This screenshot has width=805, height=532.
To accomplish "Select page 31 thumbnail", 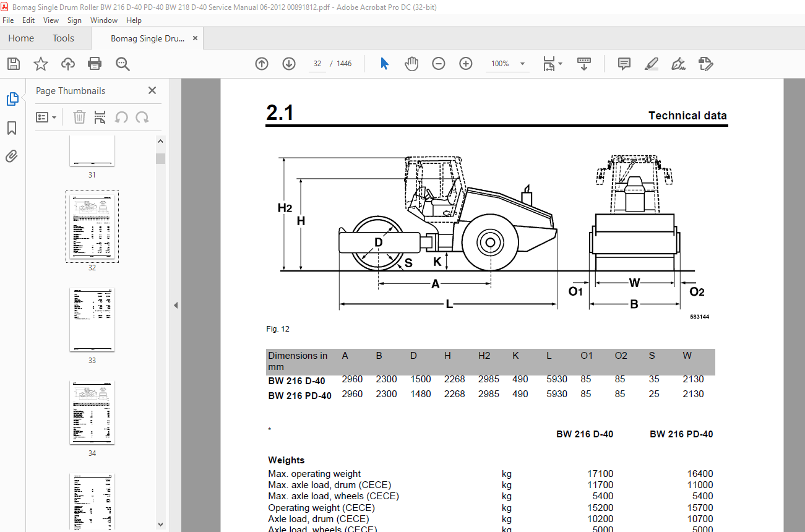I will [92, 150].
